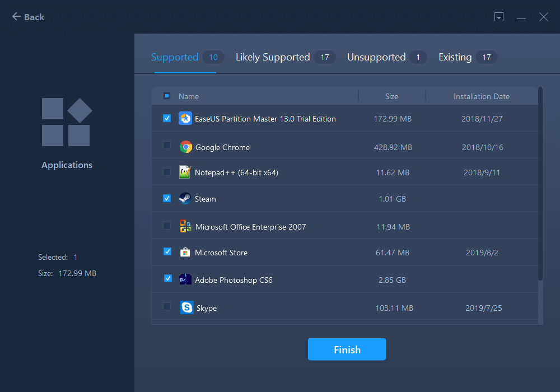Click the "EaseUS Partition Master 13.0 Trial Edition" name
560x392 pixels.
click(265, 119)
